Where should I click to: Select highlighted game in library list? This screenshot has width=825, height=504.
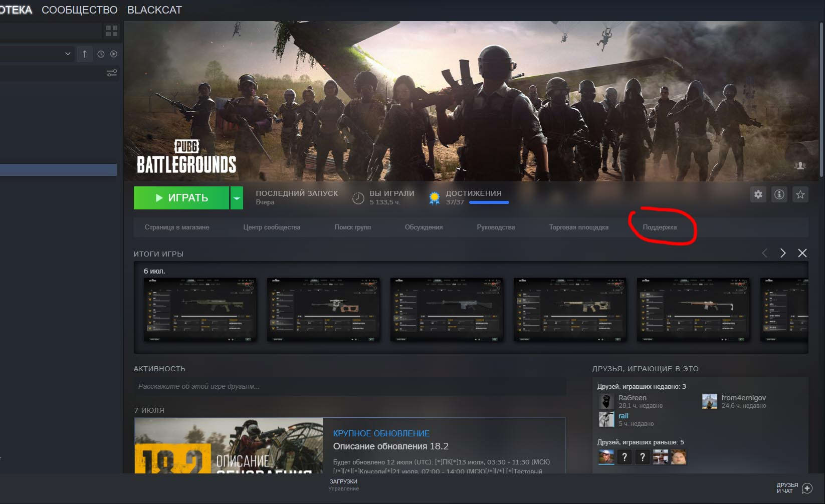pyautogui.click(x=58, y=170)
